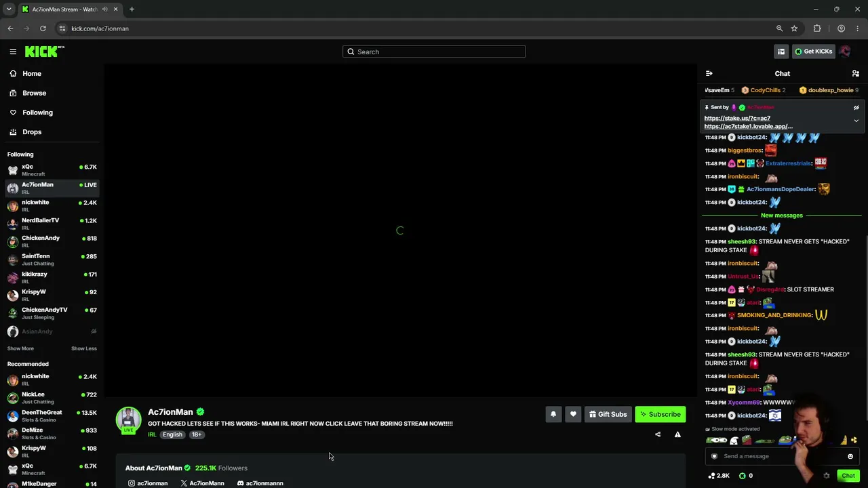This screenshot has width=868, height=488.
Task: Click the Send a message field
Action: 781,456
